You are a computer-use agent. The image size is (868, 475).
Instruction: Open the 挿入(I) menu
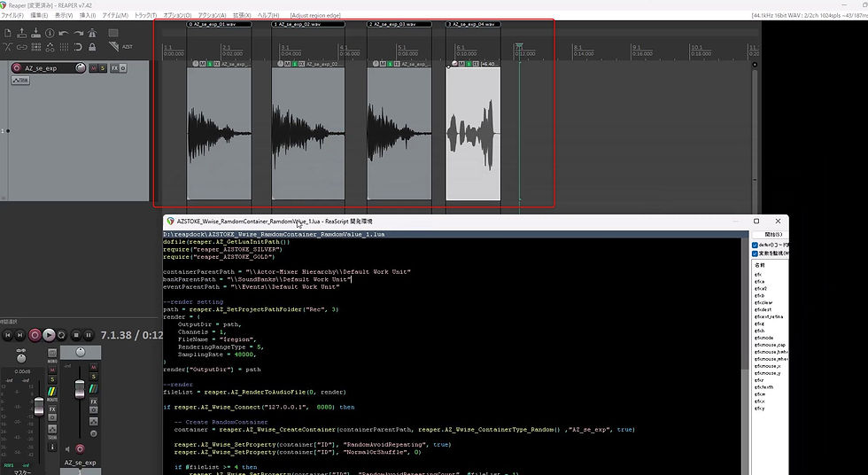(88, 15)
